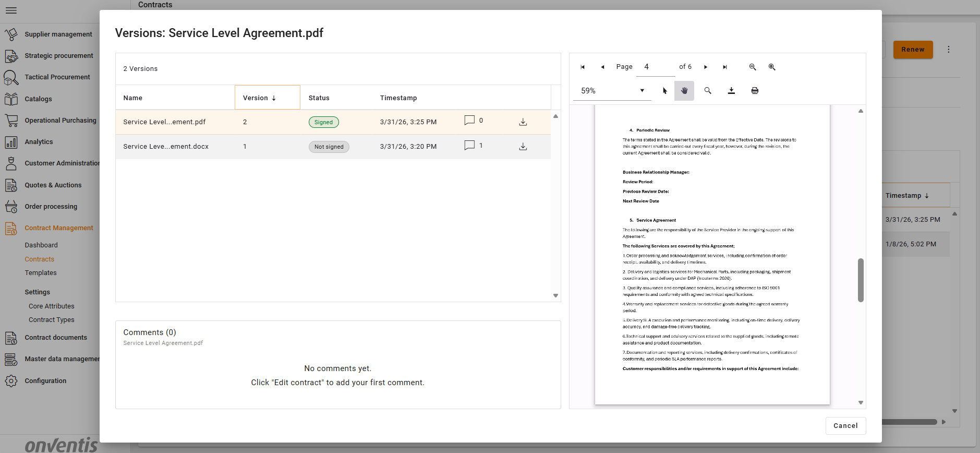Open comments for version 1 docx
This screenshot has height=453, width=980.
(469, 146)
